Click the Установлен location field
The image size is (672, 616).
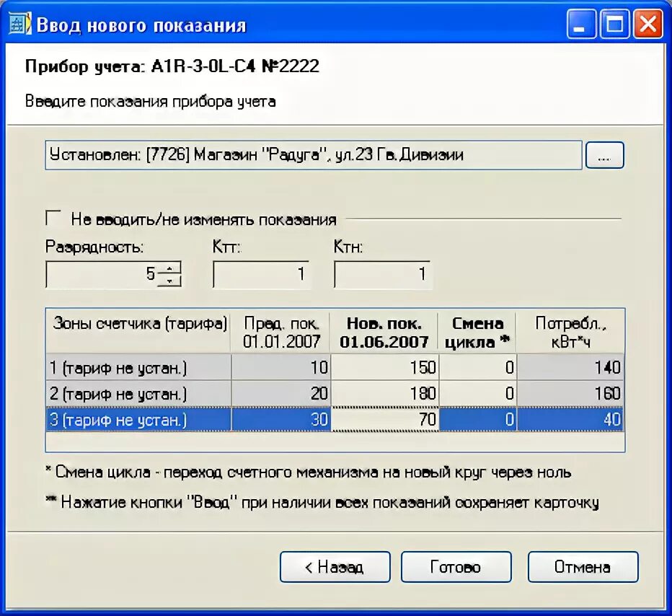tap(313, 155)
